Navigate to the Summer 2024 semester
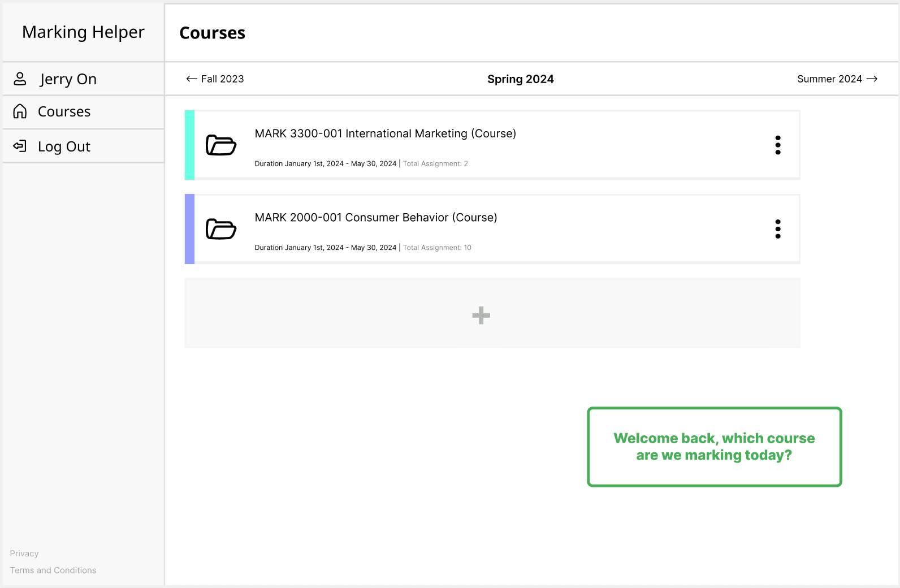The image size is (900, 588). click(829, 79)
